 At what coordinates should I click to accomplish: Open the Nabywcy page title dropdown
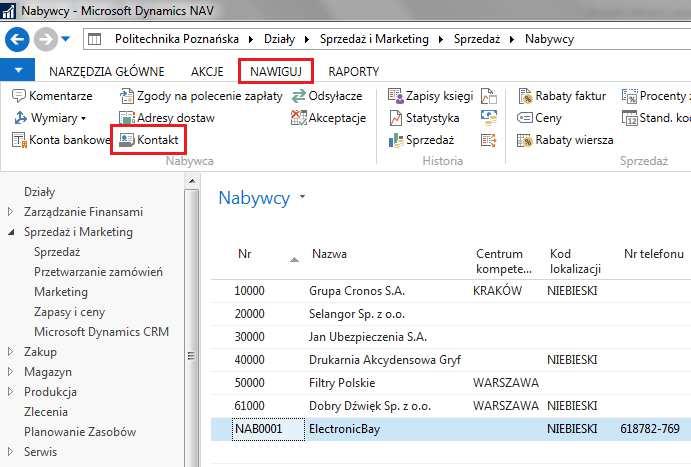(302, 196)
